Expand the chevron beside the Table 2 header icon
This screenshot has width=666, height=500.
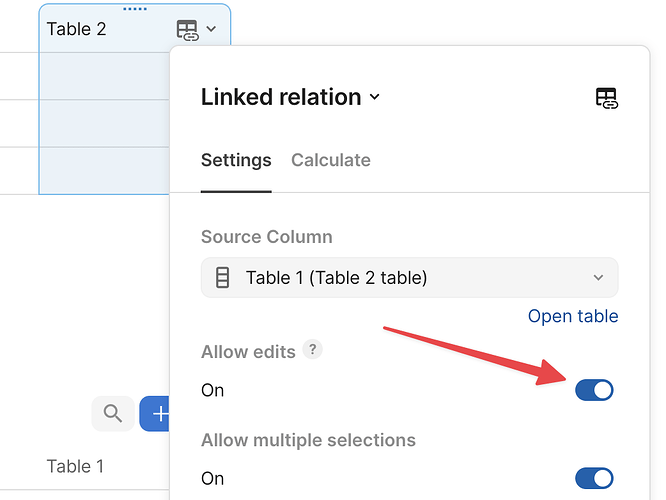212,30
